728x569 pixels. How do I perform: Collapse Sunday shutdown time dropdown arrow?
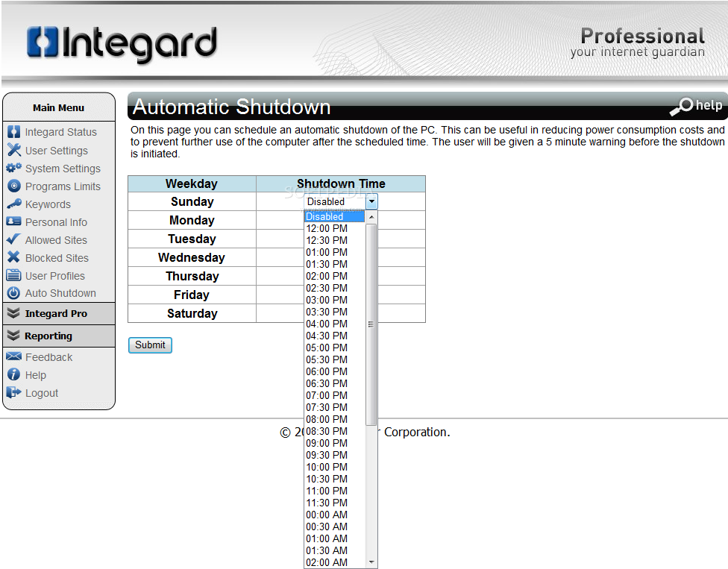coord(371,201)
